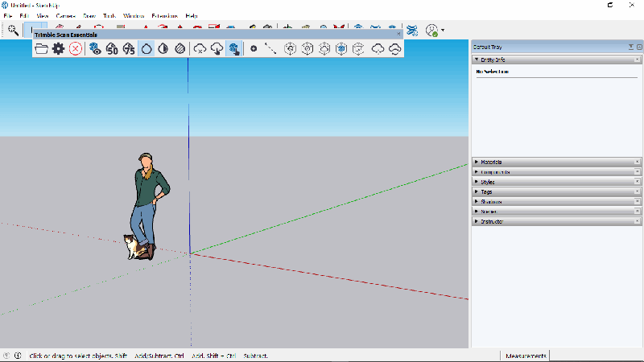Click the No Selection text in Entity Info
This screenshot has width=644, height=362.
pyautogui.click(x=492, y=72)
